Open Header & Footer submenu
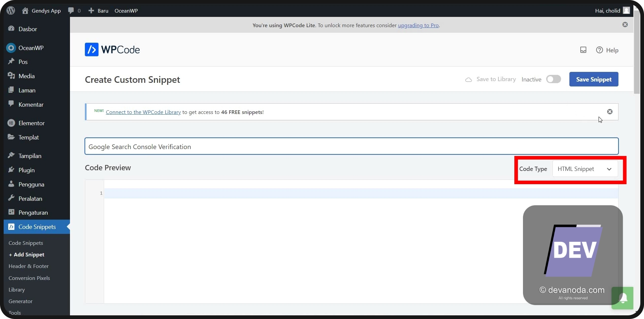The image size is (644, 319). (29, 266)
